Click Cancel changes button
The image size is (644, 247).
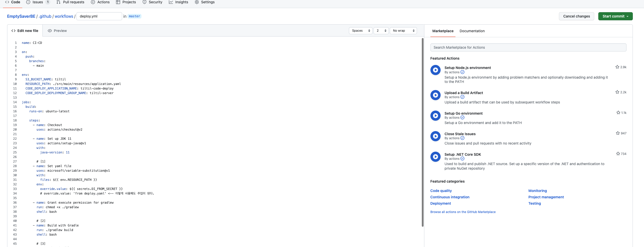[x=576, y=16]
